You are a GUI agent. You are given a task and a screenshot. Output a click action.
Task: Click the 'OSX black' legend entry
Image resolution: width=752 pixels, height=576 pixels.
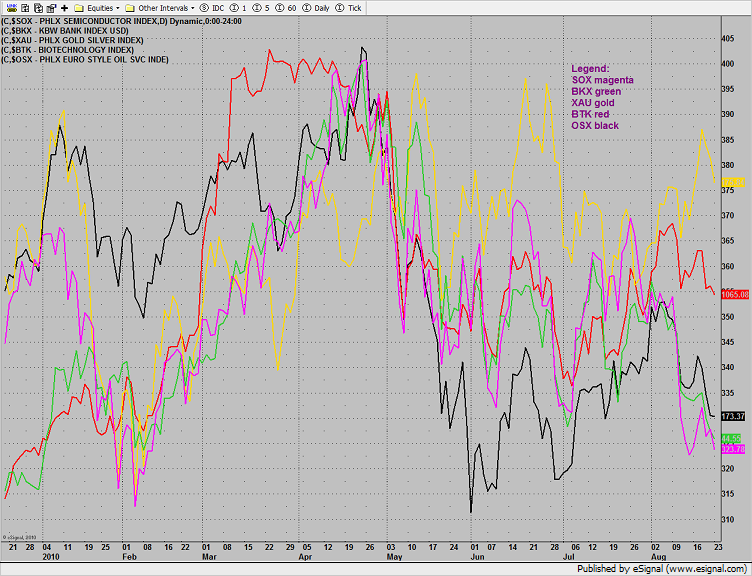595,126
